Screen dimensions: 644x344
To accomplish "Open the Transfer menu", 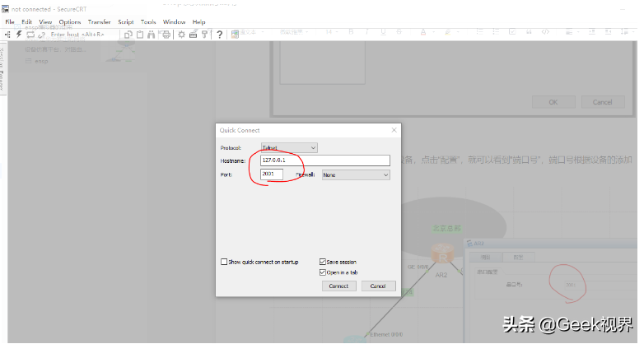I will 99,21.
